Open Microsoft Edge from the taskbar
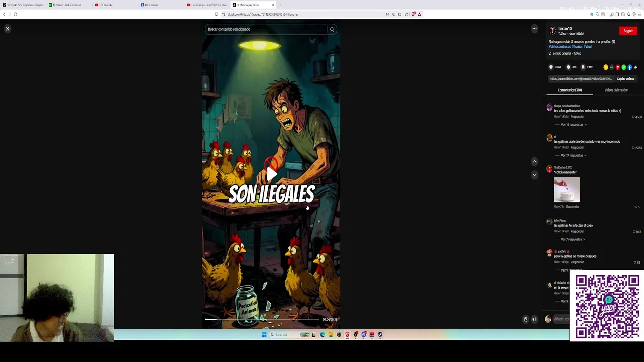Image resolution: width=644 pixels, height=362 pixels. (x=323, y=334)
